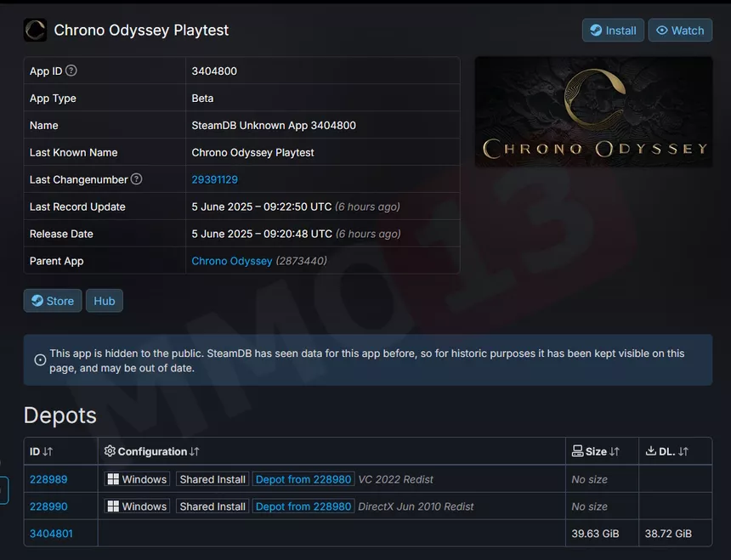Open the Steam Store button

[x=53, y=301]
